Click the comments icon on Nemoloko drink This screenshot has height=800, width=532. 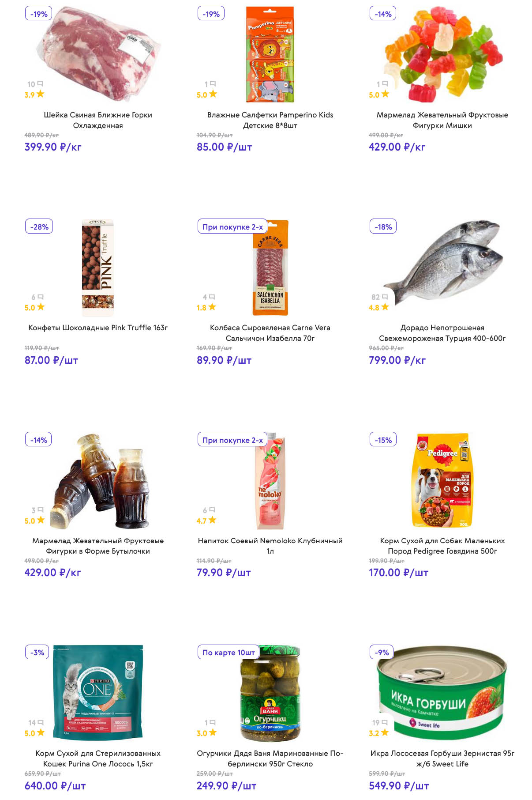[x=212, y=510]
